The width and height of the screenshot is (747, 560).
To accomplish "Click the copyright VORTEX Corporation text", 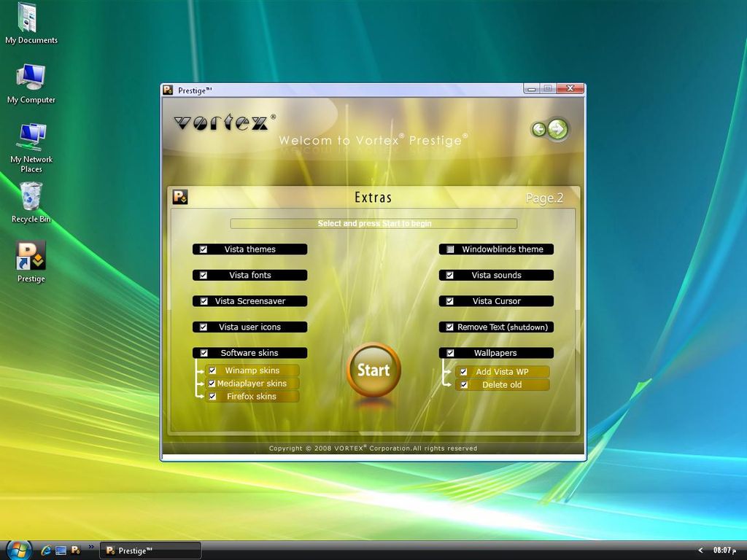I will pos(373,448).
